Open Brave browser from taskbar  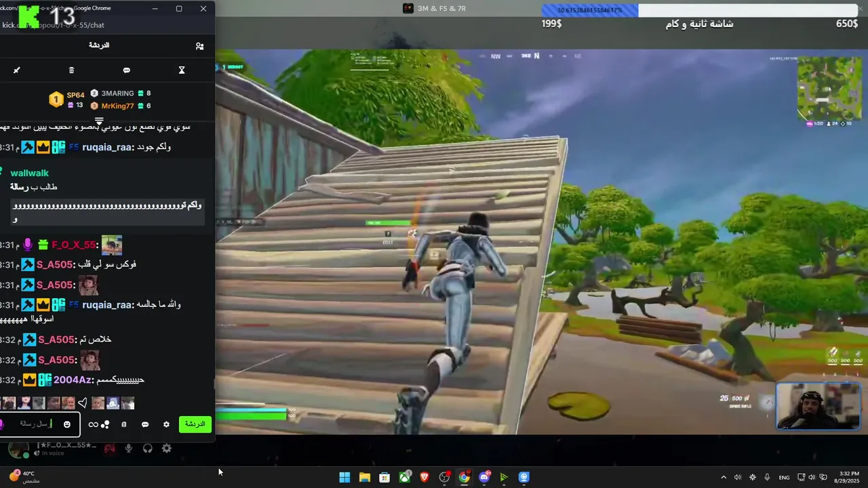pos(425,477)
